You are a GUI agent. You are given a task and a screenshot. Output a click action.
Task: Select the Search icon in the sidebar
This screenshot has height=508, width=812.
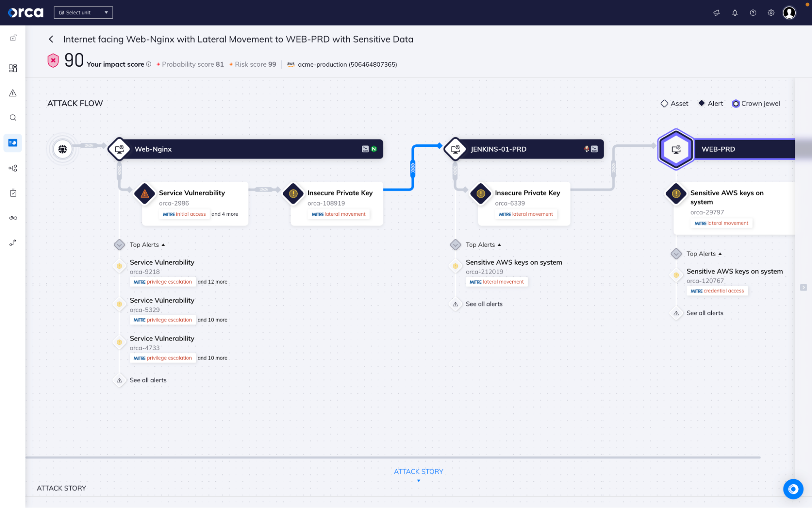[x=13, y=117]
